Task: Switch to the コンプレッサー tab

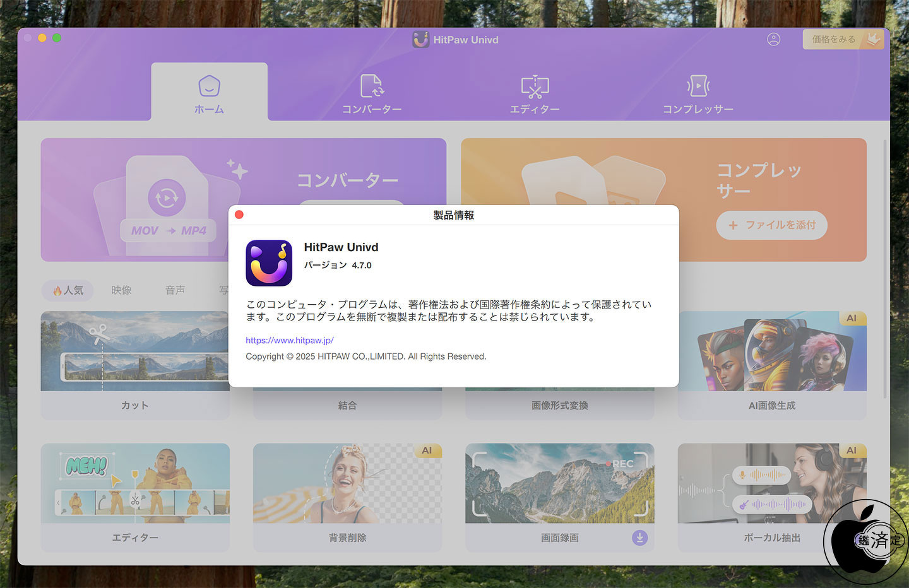Action: [698, 95]
